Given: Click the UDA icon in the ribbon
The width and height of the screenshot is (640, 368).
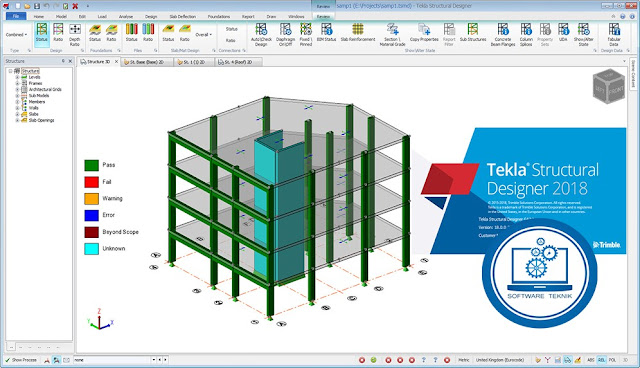Looking at the screenshot, I should coord(563,32).
